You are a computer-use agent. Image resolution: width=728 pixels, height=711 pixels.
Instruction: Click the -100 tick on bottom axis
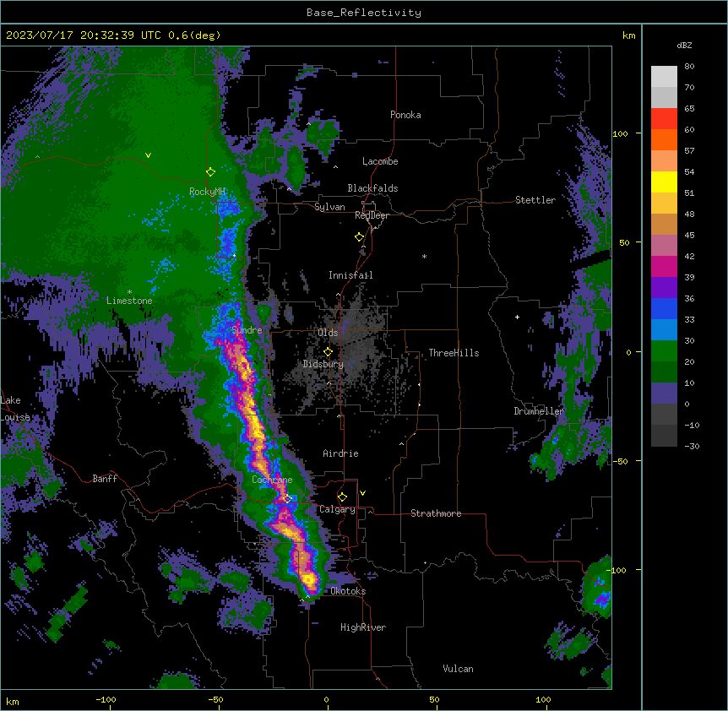click(x=106, y=699)
